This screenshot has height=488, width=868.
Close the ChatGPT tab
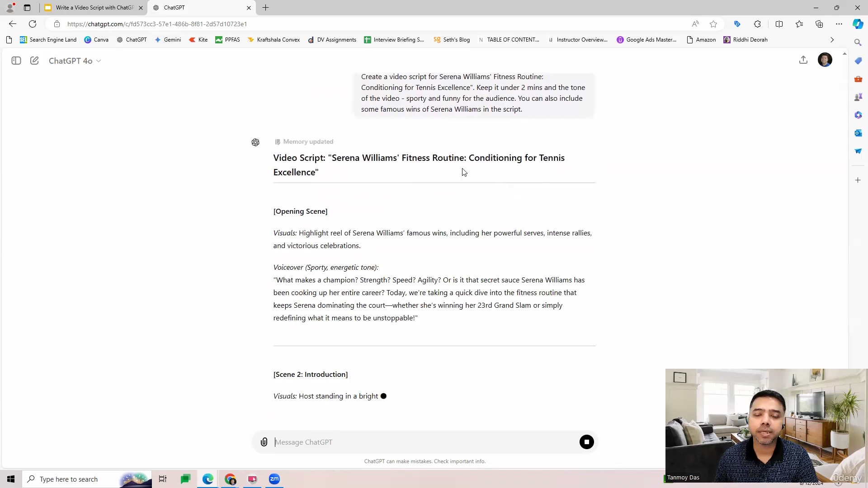(249, 8)
